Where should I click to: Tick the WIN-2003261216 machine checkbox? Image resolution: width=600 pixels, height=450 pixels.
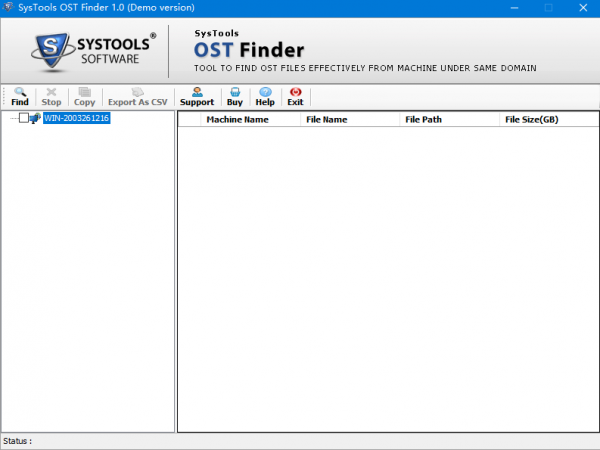click(x=24, y=118)
